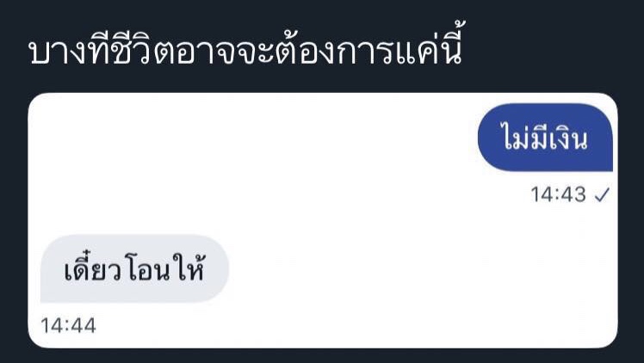Tap the blue bubble saying ไม่มีเงิน
Image resolution: width=644 pixels, height=363 pixels.
click(545, 138)
